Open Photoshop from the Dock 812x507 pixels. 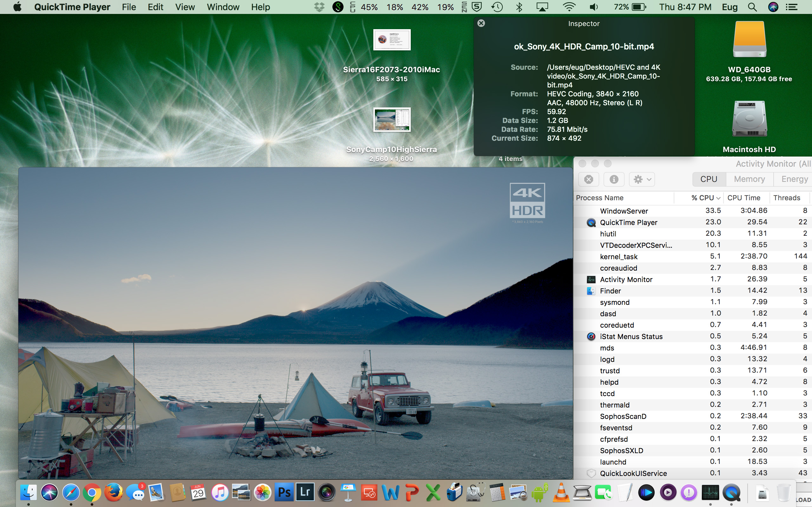coord(284,492)
